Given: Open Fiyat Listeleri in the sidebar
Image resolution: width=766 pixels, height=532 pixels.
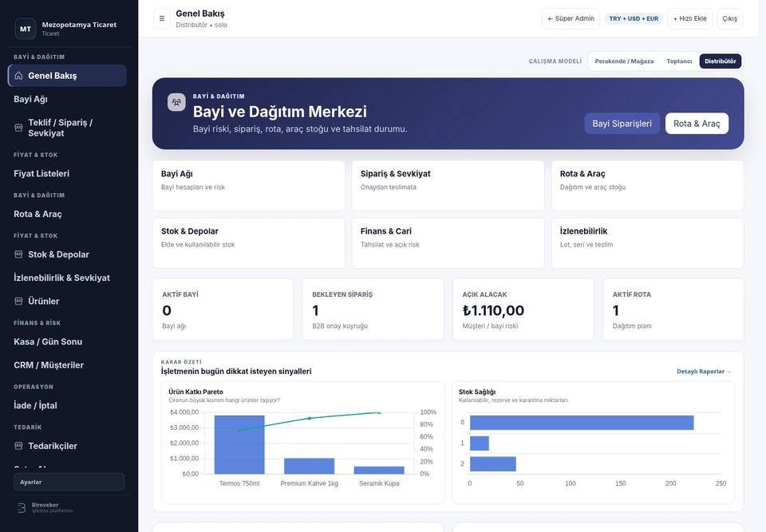Looking at the screenshot, I should pyautogui.click(x=67, y=173).
